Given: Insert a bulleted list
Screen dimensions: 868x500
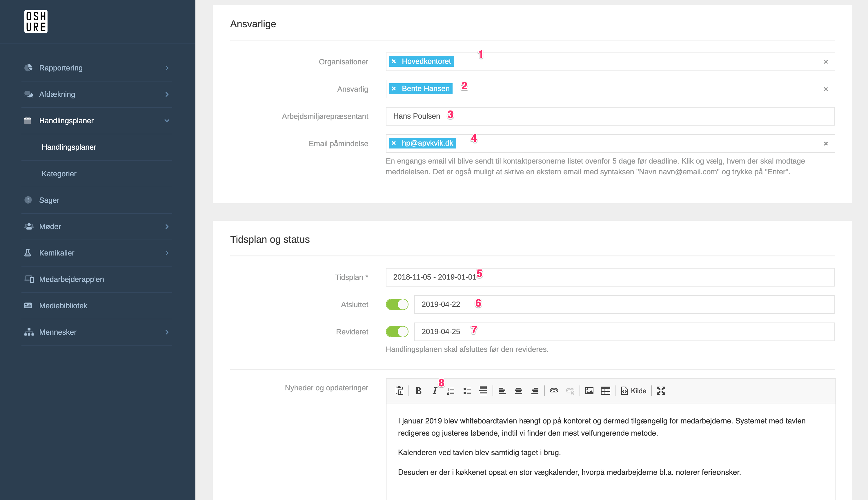Looking at the screenshot, I should [467, 391].
